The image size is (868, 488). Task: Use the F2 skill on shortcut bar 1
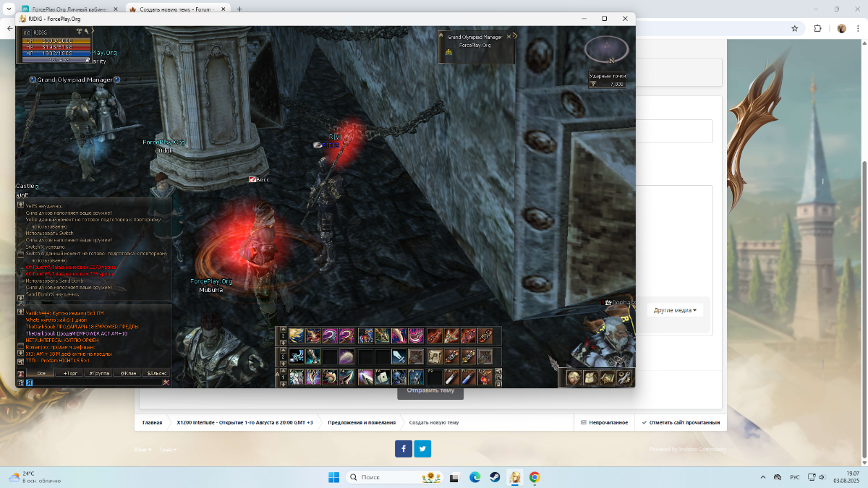[313, 377]
